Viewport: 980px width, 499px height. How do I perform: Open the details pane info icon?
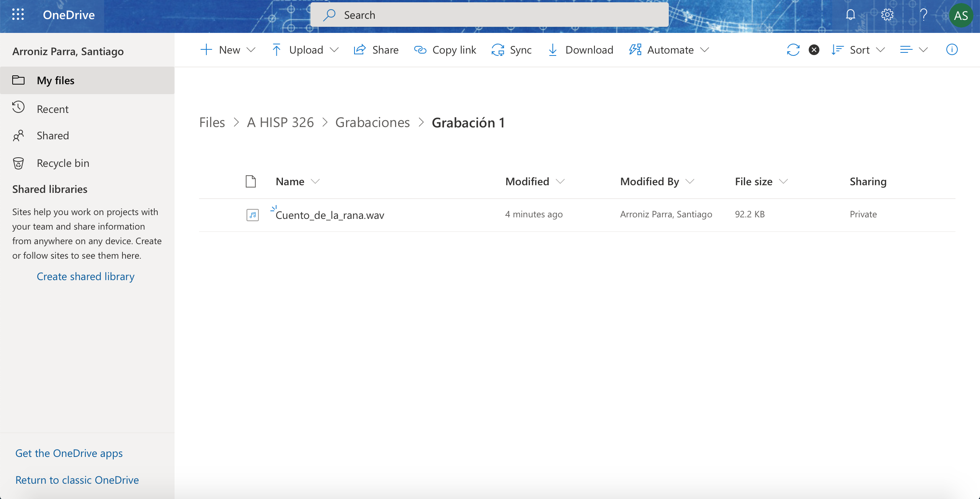(x=952, y=50)
